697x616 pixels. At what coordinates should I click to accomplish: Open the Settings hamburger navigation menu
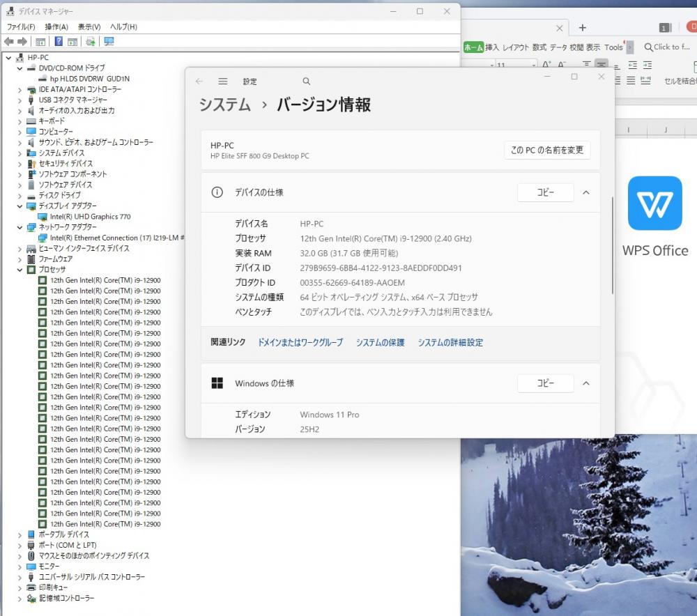click(223, 82)
